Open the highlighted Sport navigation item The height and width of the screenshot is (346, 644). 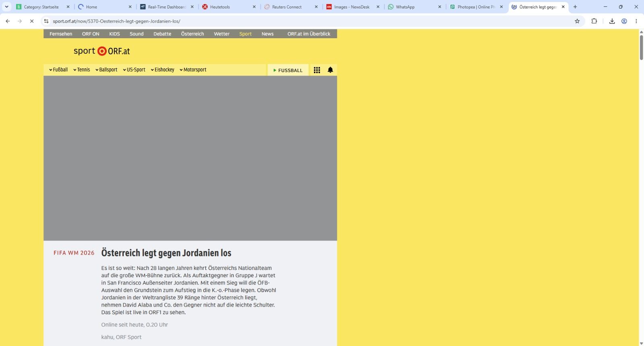246,34
